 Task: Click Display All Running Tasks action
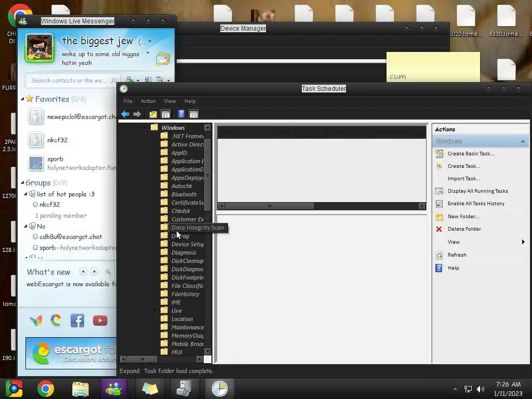[x=478, y=191]
